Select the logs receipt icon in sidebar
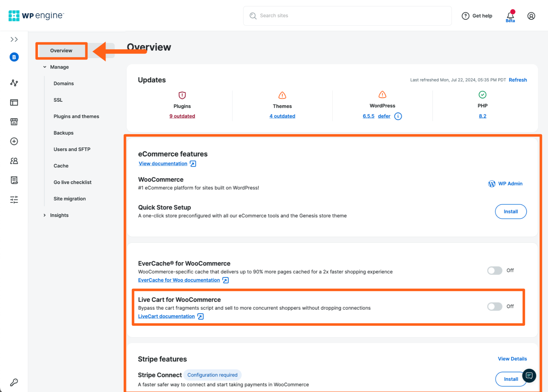 pos(14,180)
